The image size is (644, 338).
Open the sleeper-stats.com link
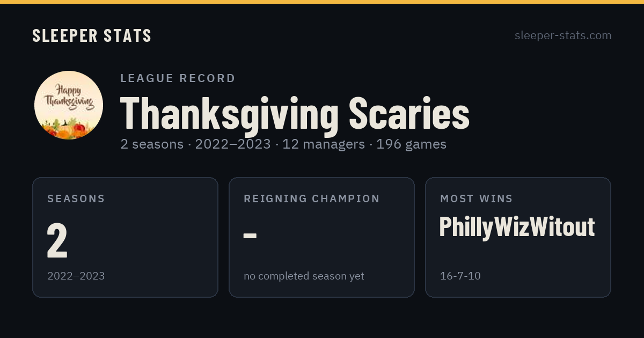point(563,35)
